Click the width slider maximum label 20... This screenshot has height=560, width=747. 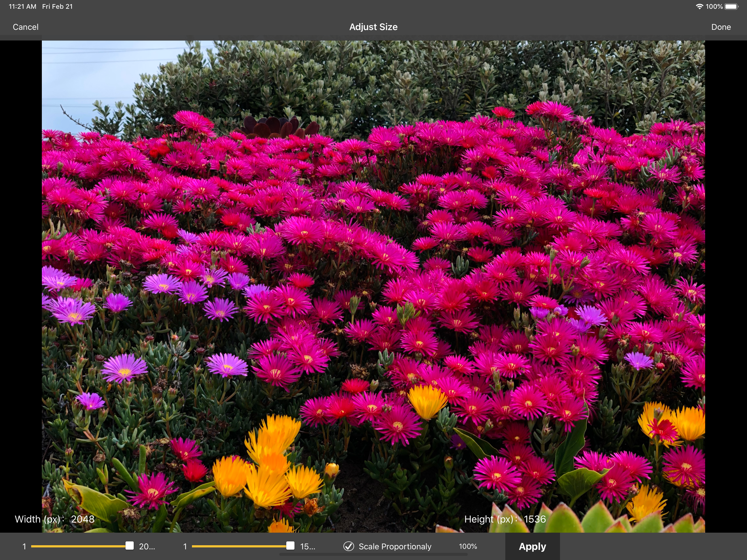point(147,546)
